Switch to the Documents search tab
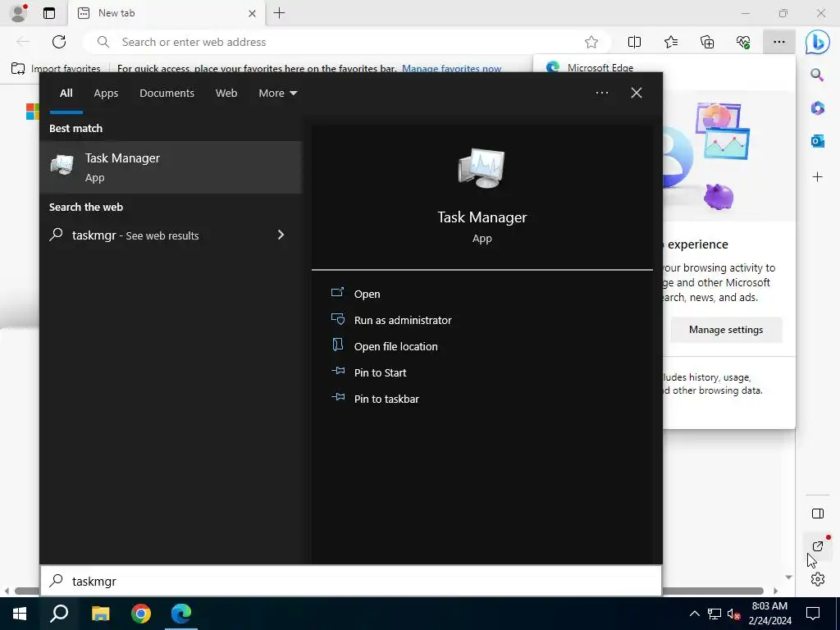Image resolution: width=840 pixels, height=630 pixels. pyautogui.click(x=167, y=94)
